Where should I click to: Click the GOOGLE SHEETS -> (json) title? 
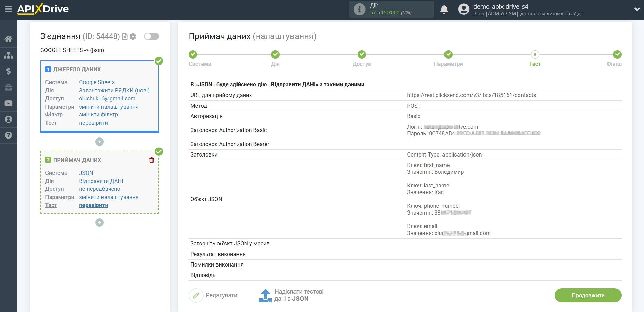72,50
